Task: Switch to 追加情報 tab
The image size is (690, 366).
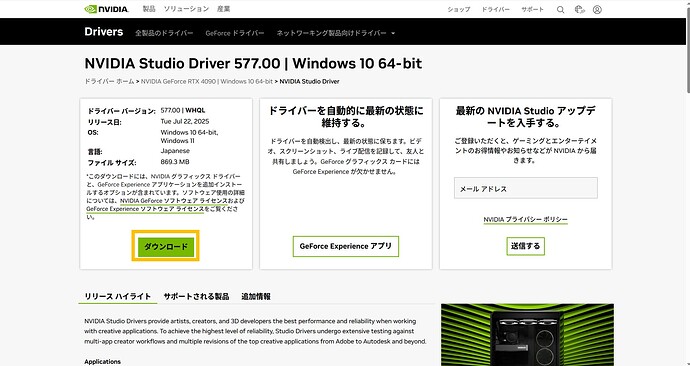Action: [256, 296]
